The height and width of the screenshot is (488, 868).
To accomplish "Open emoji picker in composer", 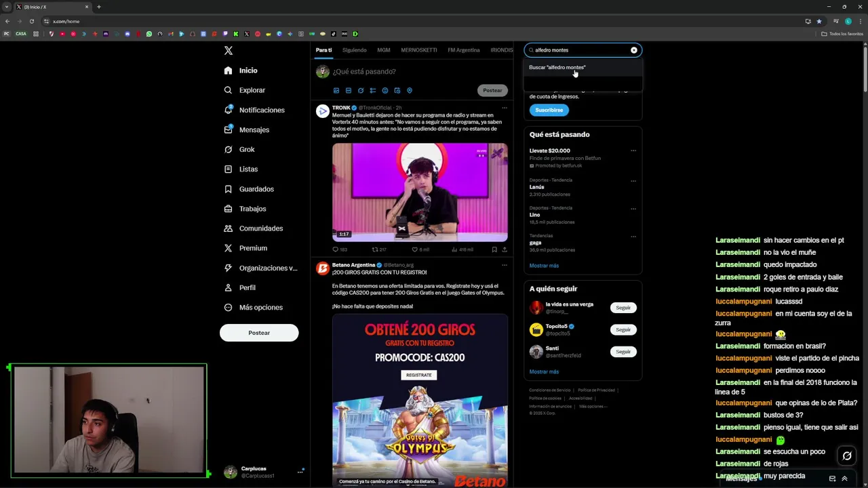I will tap(385, 90).
